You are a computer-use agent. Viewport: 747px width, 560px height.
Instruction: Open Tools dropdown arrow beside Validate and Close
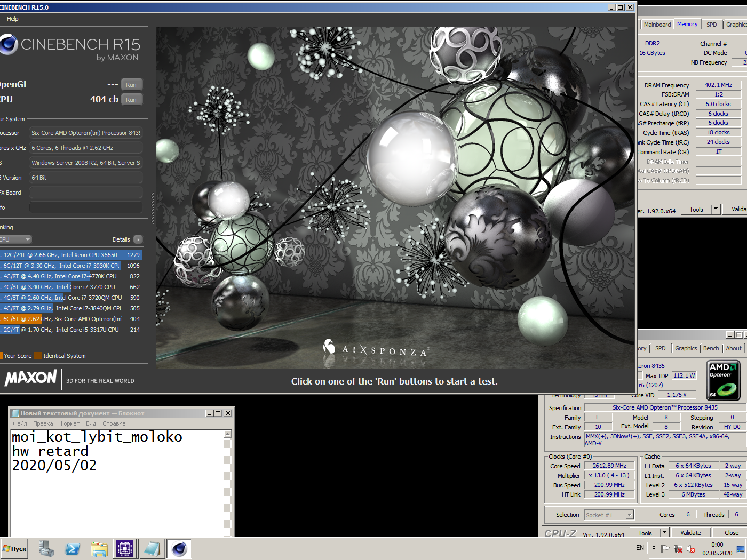[664, 532]
